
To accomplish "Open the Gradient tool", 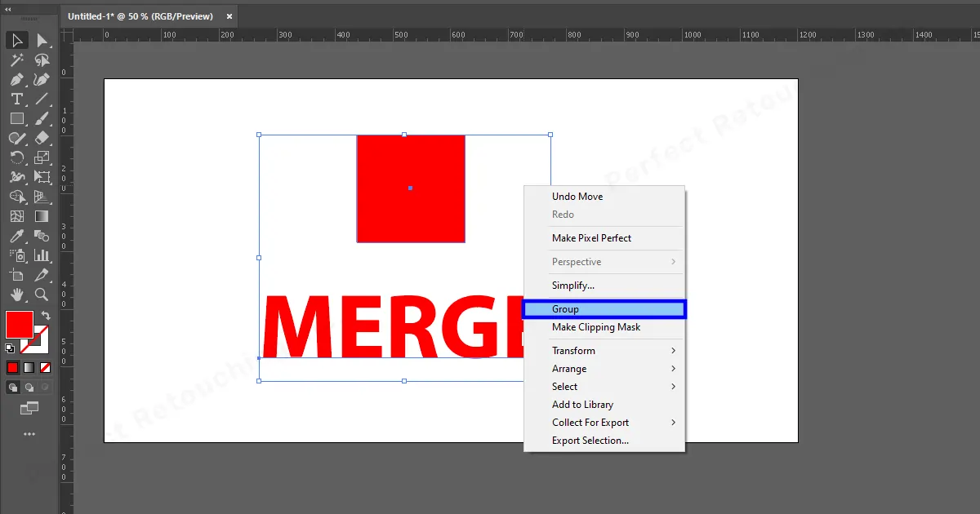I will (x=42, y=216).
